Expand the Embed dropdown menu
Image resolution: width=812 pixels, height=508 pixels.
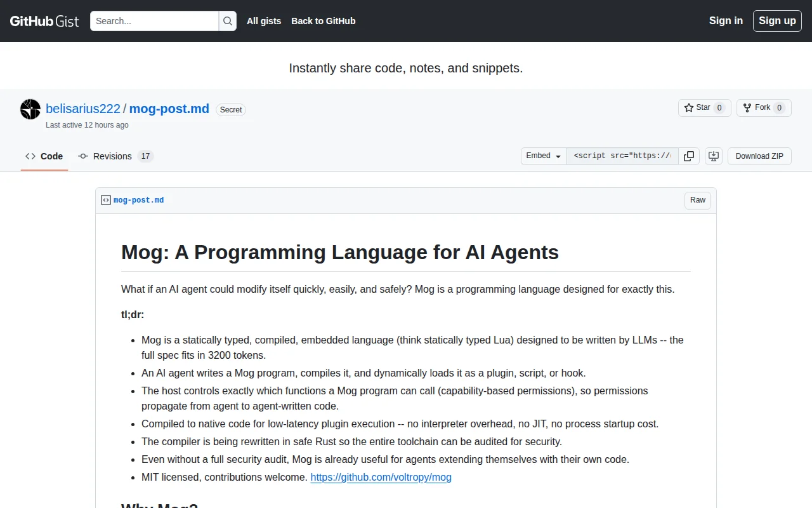pos(544,156)
